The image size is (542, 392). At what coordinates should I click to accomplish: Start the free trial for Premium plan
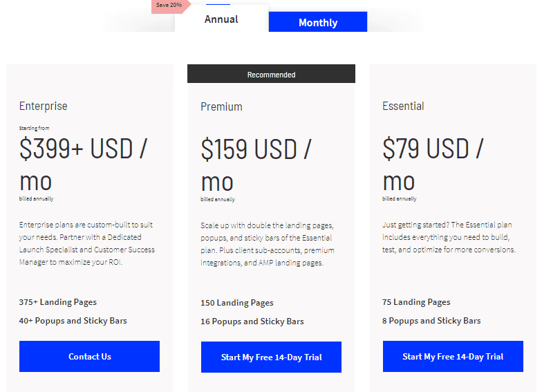pos(271,357)
